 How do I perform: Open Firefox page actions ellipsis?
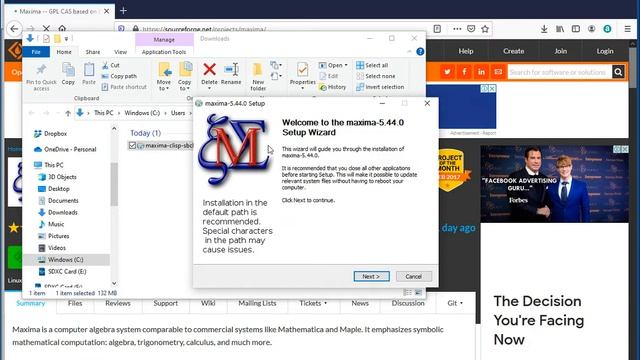pyautogui.click(x=457, y=29)
